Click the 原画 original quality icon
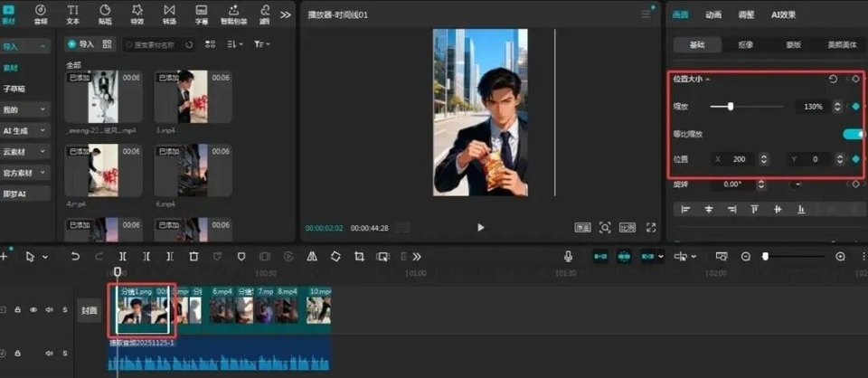868x378 pixels. (582, 228)
